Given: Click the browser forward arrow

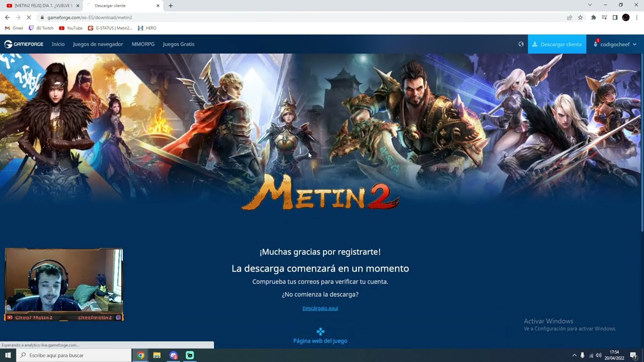Looking at the screenshot, I should tap(18, 17).
